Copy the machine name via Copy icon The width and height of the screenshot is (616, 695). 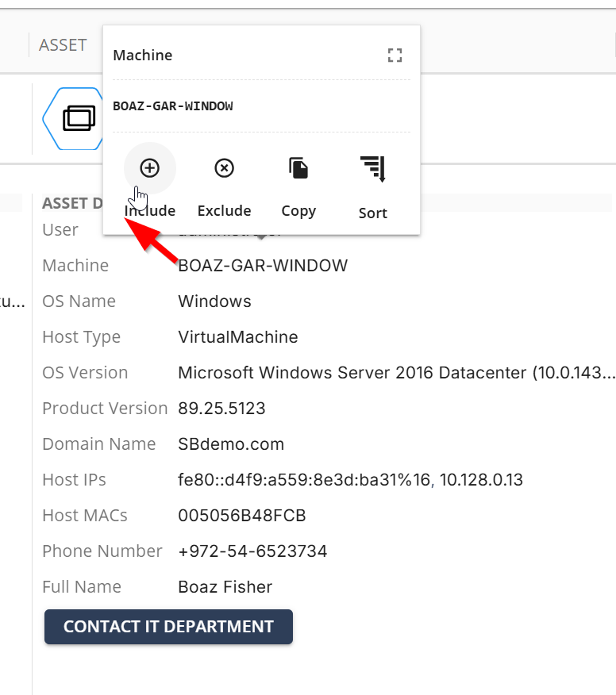298,168
